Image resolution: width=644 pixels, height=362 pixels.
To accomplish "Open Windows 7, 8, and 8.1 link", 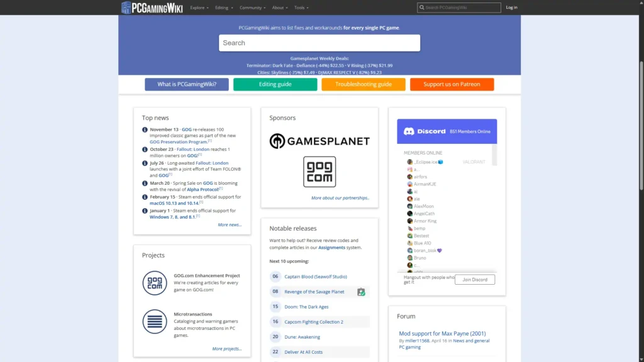I will (172, 217).
